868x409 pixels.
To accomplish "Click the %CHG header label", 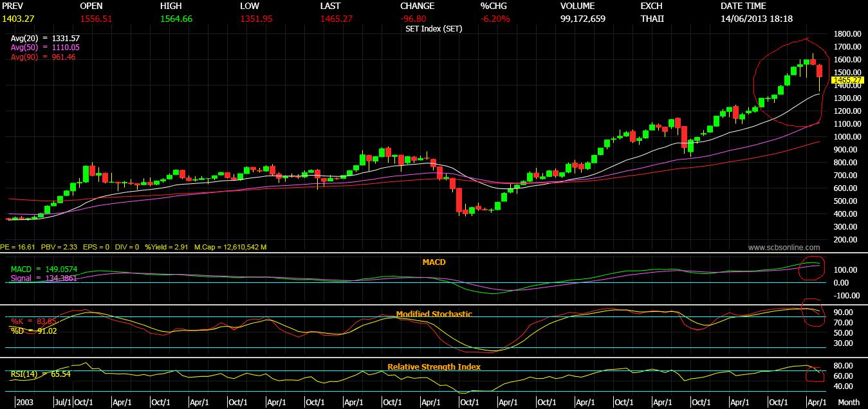I will (494, 6).
